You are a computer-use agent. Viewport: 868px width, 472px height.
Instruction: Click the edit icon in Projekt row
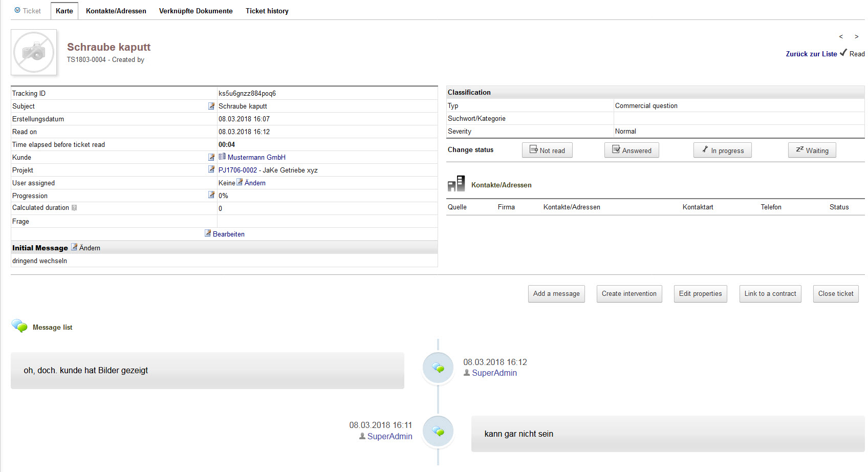(x=211, y=169)
